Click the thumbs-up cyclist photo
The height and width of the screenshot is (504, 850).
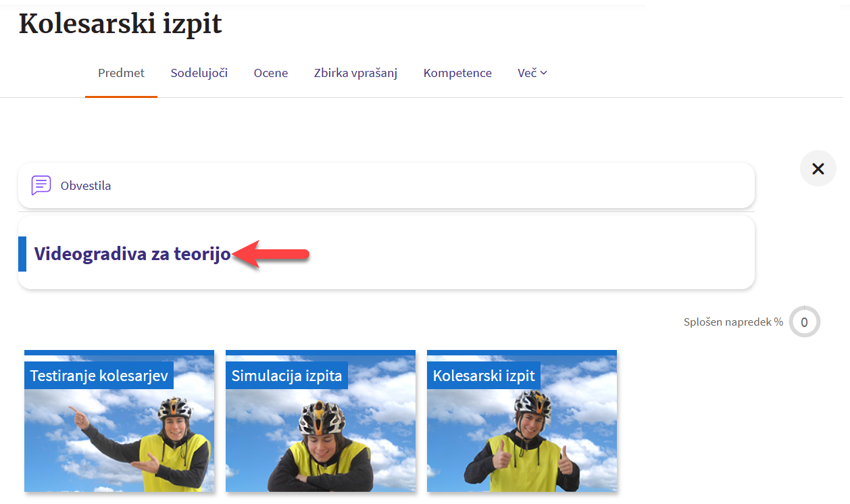(522, 443)
